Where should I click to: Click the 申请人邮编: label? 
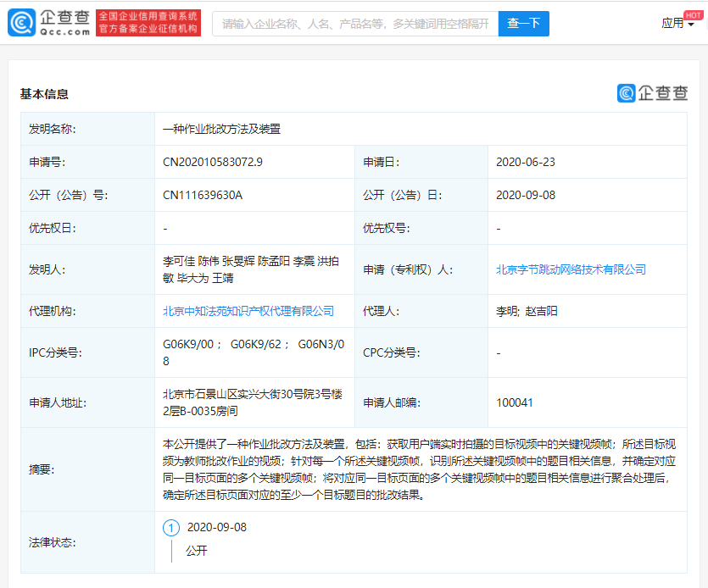392,402
